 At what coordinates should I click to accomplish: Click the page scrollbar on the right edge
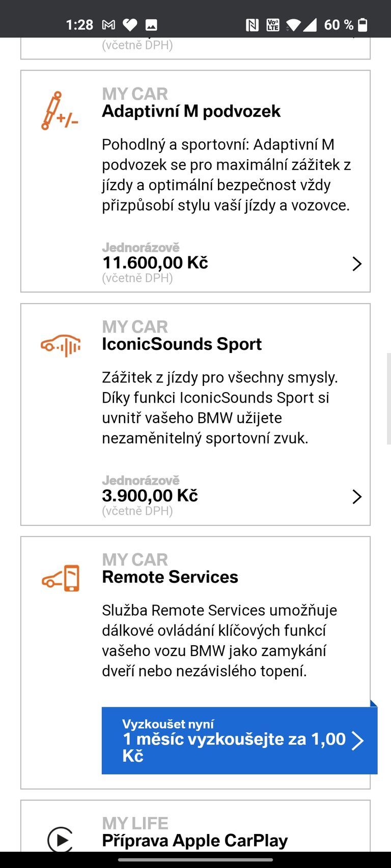[388, 398]
